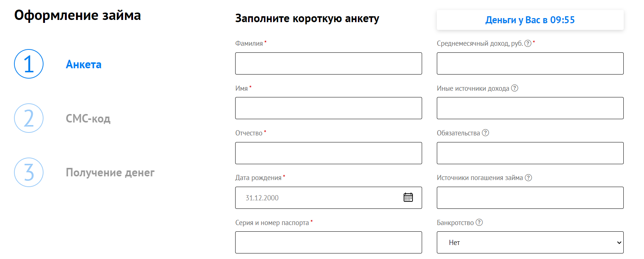The height and width of the screenshot is (259, 644).
Task: Focus Серия и номер паспорта field
Action: point(328,242)
